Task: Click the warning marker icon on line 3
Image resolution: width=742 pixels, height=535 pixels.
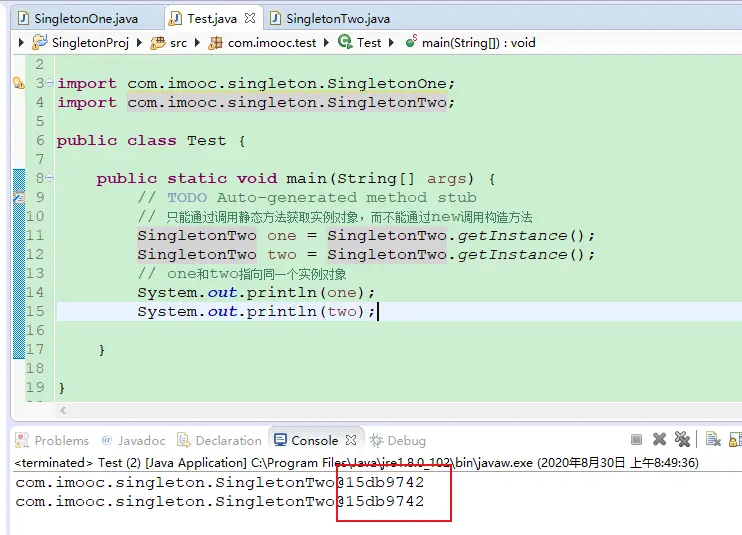Action: [18, 83]
